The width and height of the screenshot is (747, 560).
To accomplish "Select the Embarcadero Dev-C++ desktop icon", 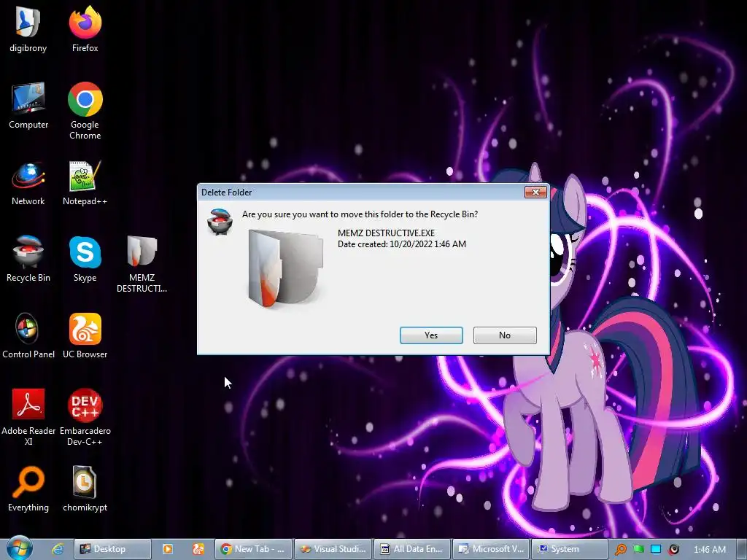I will click(85, 418).
